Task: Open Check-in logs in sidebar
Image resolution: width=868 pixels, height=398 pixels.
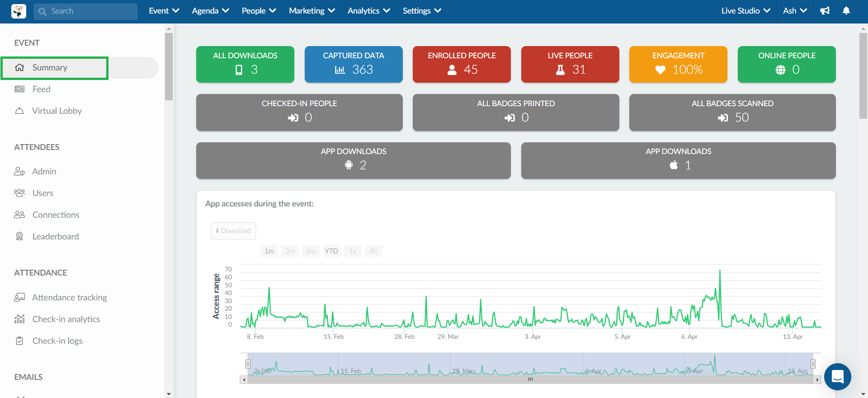Action: [x=57, y=341]
